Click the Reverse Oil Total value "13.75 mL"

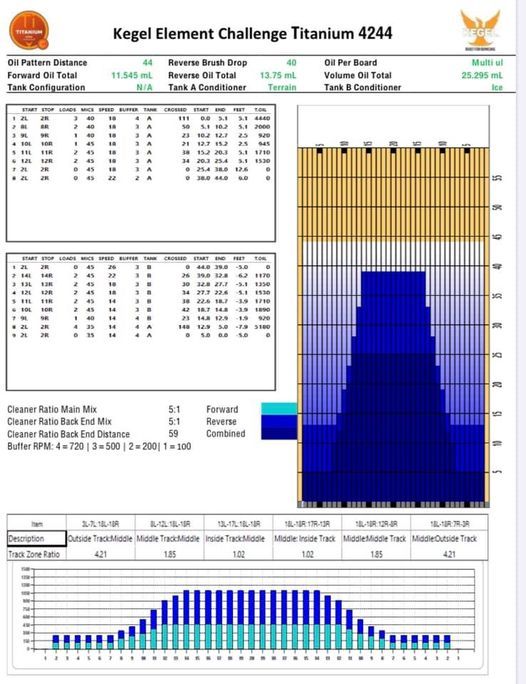coord(278,75)
